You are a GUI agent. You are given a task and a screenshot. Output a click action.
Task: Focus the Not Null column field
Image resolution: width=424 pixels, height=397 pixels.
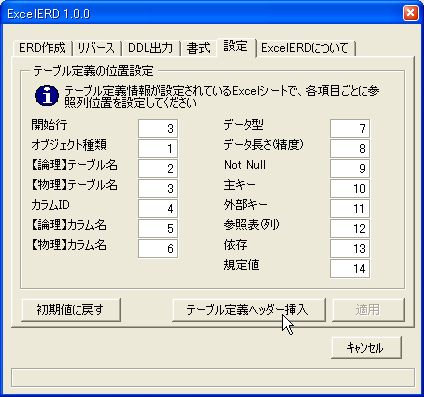click(350, 168)
